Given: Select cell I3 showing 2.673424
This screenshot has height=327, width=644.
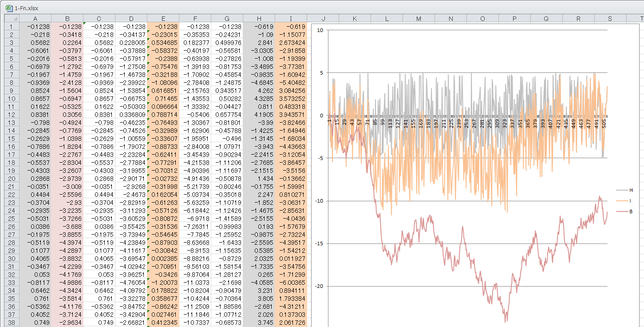Looking at the screenshot, I should 291,43.
